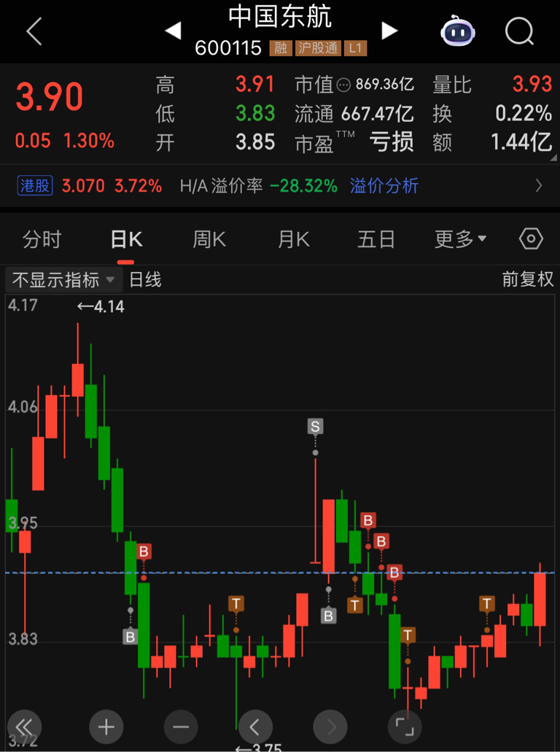
Task: Tap the low price 3.83 in the header
Action: pos(255,114)
